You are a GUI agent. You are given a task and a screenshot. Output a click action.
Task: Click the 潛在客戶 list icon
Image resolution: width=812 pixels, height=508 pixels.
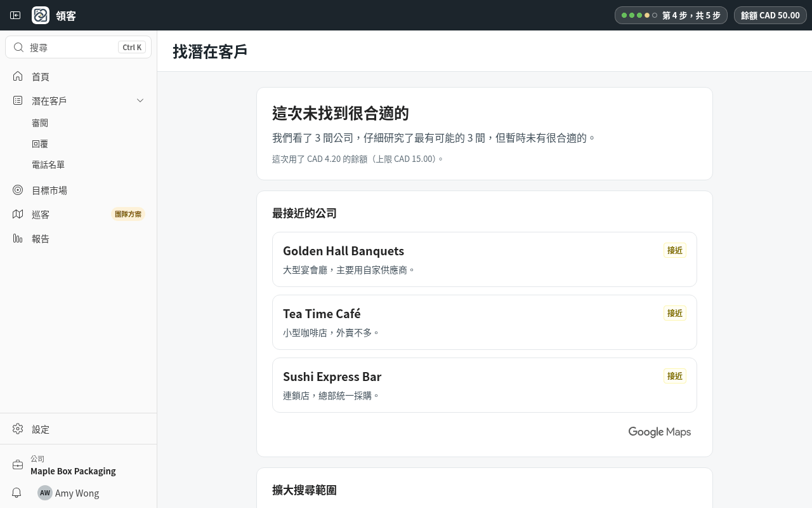(18, 100)
